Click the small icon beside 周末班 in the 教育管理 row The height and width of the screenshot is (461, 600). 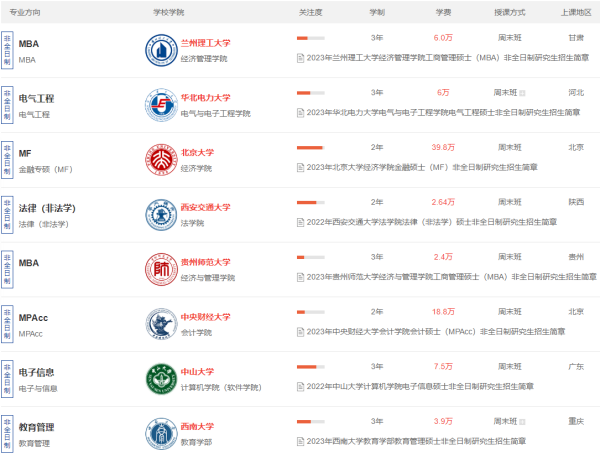(x=522, y=421)
